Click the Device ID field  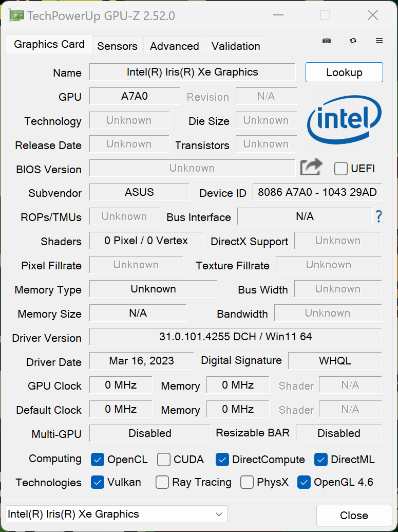(317, 192)
